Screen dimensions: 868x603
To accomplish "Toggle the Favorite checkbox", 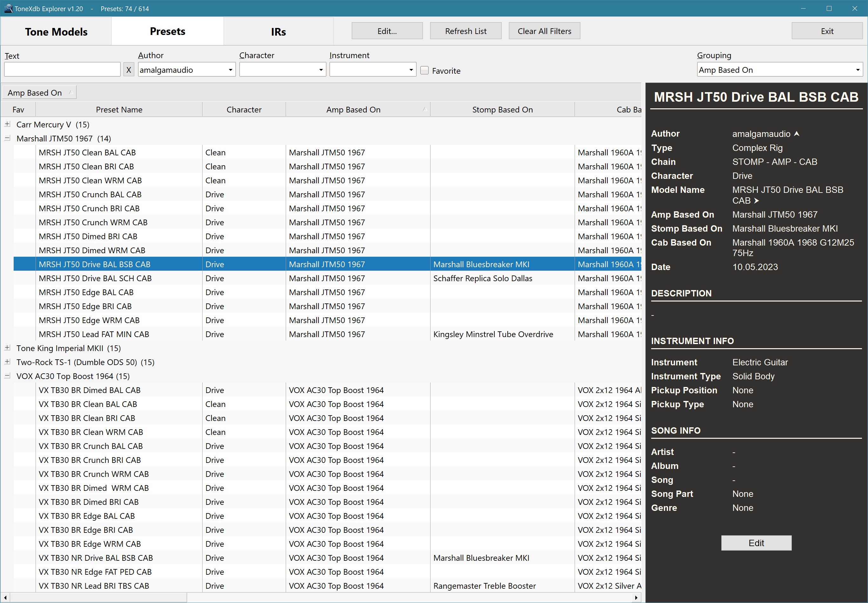I will [424, 70].
